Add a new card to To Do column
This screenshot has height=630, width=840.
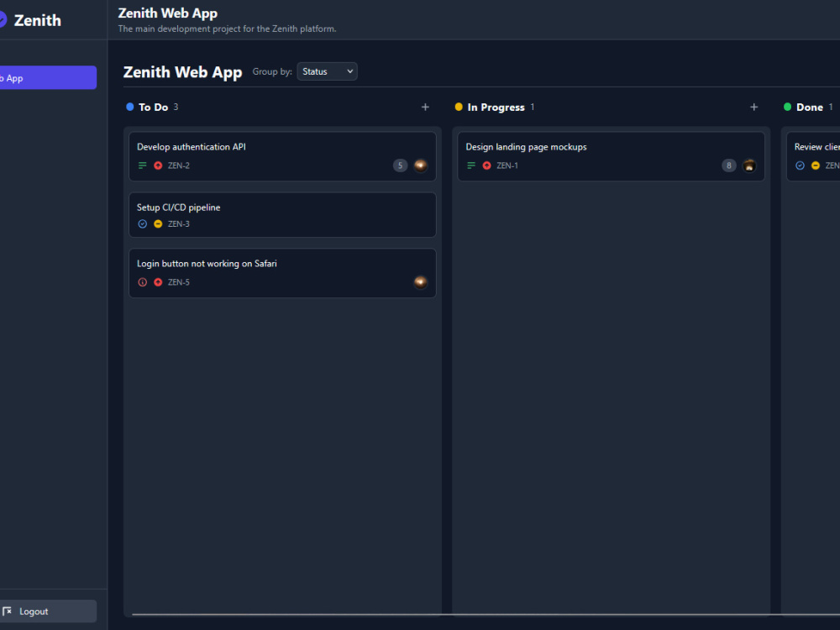pyautogui.click(x=425, y=108)
